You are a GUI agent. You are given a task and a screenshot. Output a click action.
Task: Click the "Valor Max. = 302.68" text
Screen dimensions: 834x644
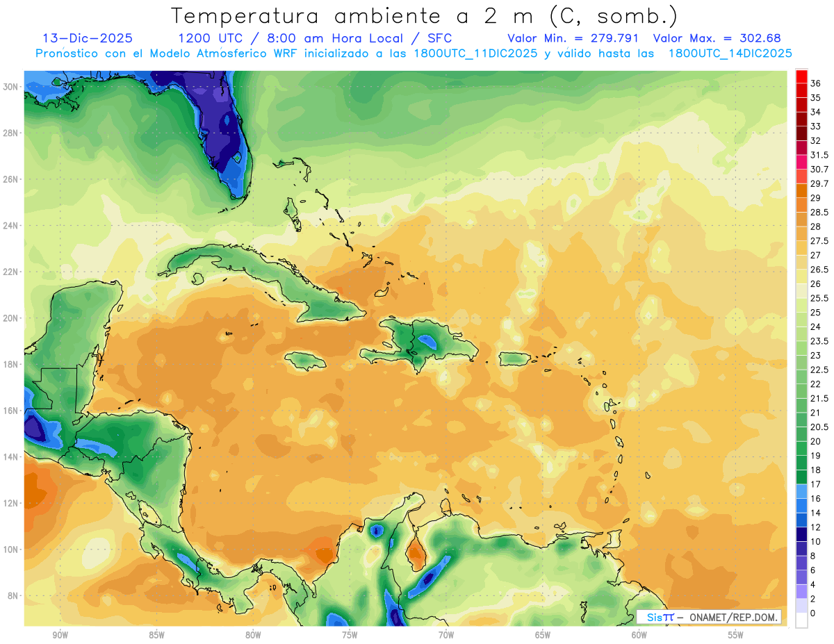click(x=719, y=38)
